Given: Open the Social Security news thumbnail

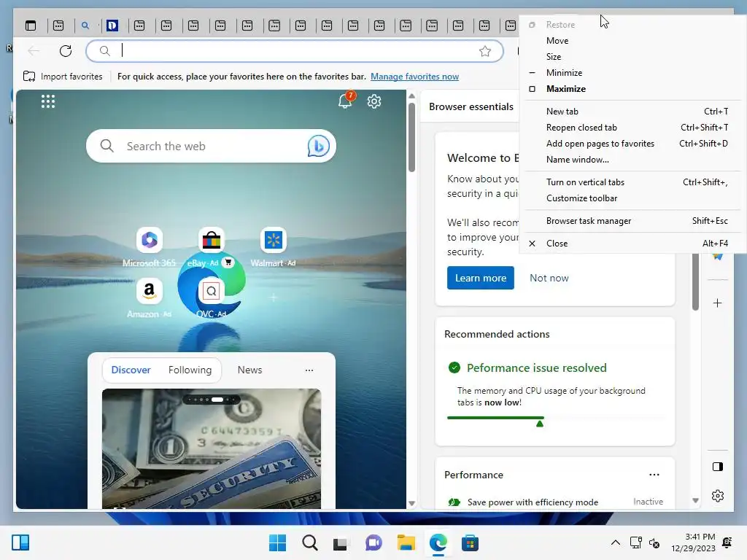Looking at the screenshot, I should [x=211, y=448].
